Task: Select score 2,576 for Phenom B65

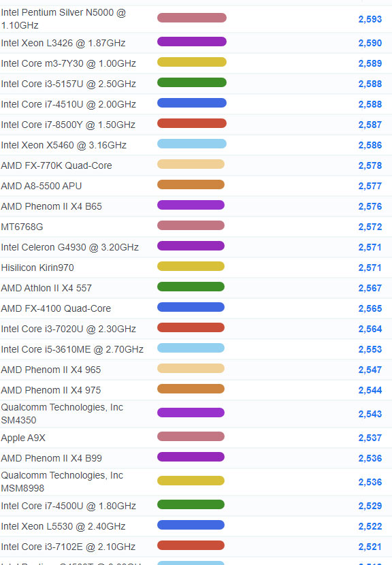Action: click(370, 206)
